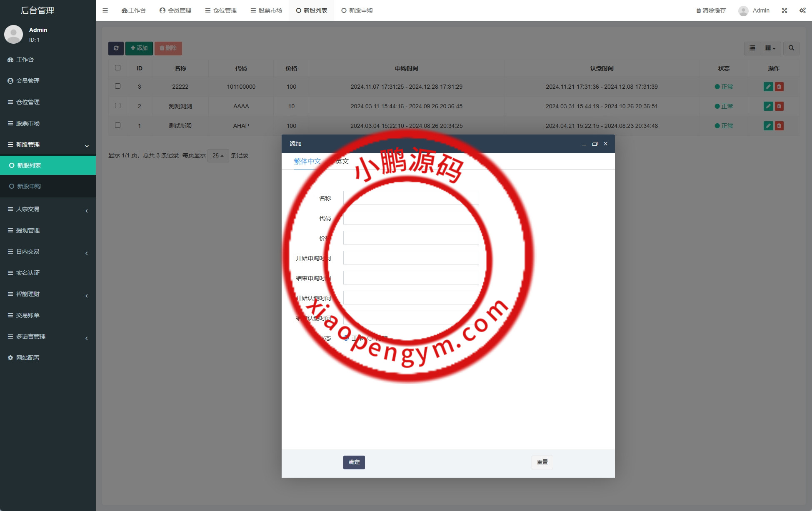Open the 新股申购 top tab
Viewport: 812px width, 511px height.
coord(357,10)
